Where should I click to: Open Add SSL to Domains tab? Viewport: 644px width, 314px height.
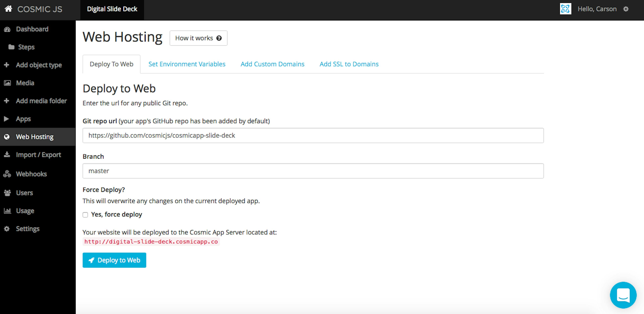tap(349, 64)
